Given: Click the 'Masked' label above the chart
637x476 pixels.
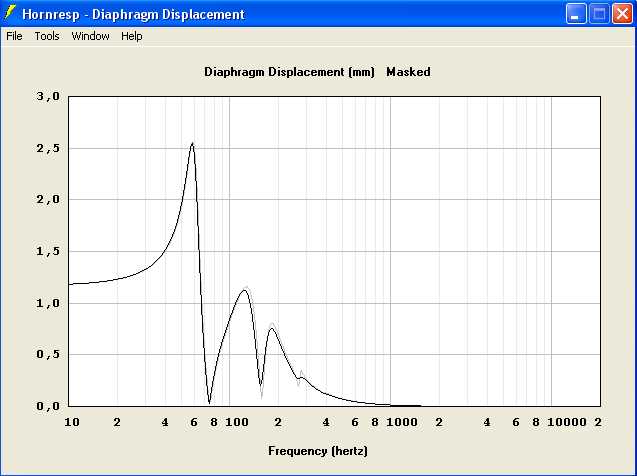Looking at the screenshot, I should click(x=408, y=72).
